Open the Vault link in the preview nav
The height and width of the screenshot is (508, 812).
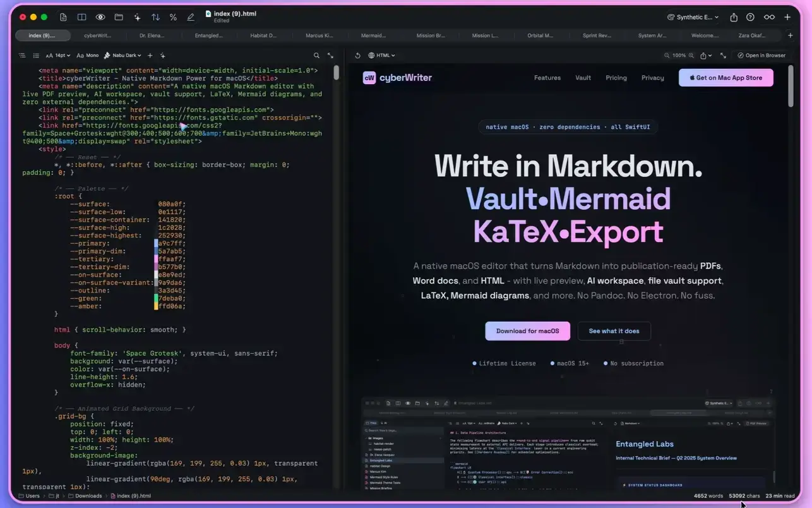(x=583, y=78)
